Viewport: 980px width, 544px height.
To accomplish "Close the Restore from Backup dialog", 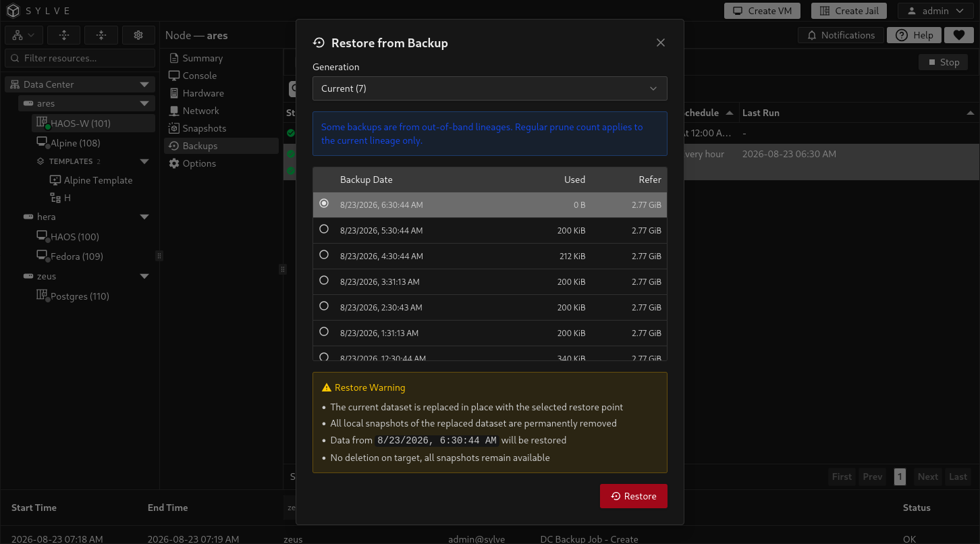I will pos(661,43).
